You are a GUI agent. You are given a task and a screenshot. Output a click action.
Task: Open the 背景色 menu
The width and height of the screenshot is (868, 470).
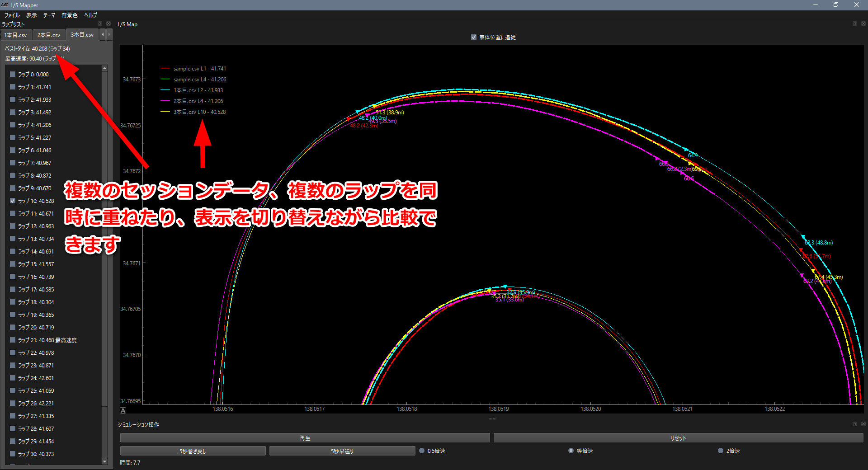pyautogui.click(x=69, y=15)
